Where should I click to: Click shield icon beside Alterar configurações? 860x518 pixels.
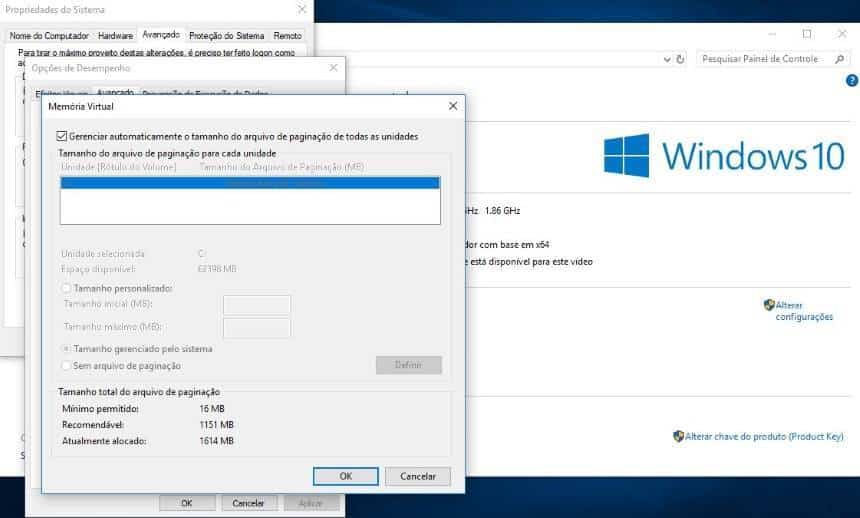tap(769, 305)
